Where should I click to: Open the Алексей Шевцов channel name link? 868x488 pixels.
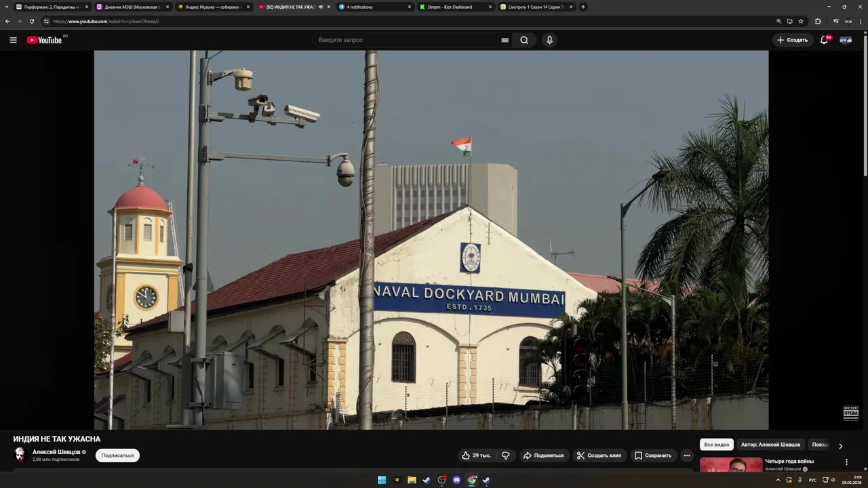coord(56,452)
